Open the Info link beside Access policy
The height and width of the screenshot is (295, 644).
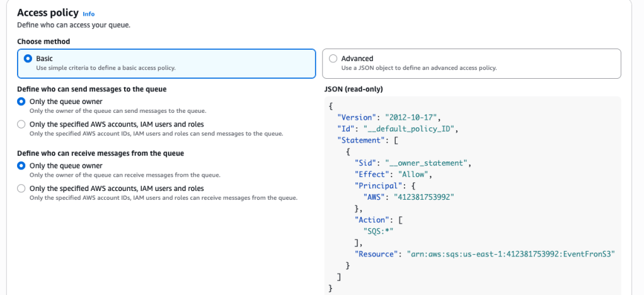88,13
